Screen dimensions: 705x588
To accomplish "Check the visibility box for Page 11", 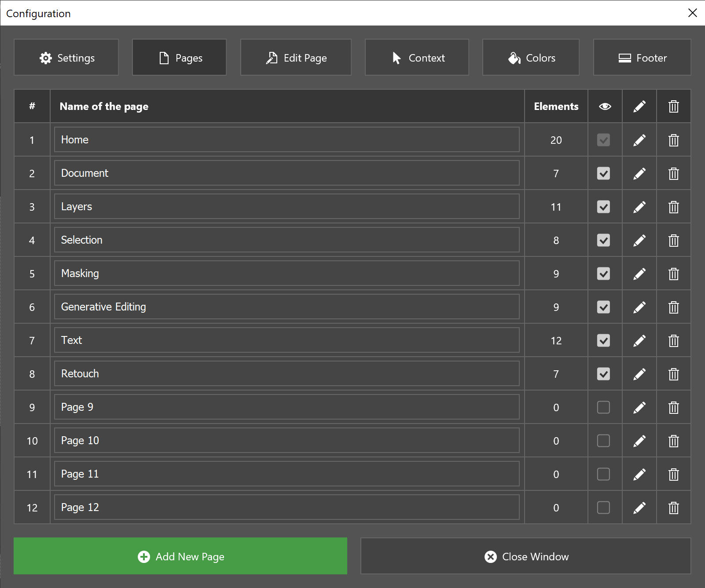I will [x=603, y=474].
